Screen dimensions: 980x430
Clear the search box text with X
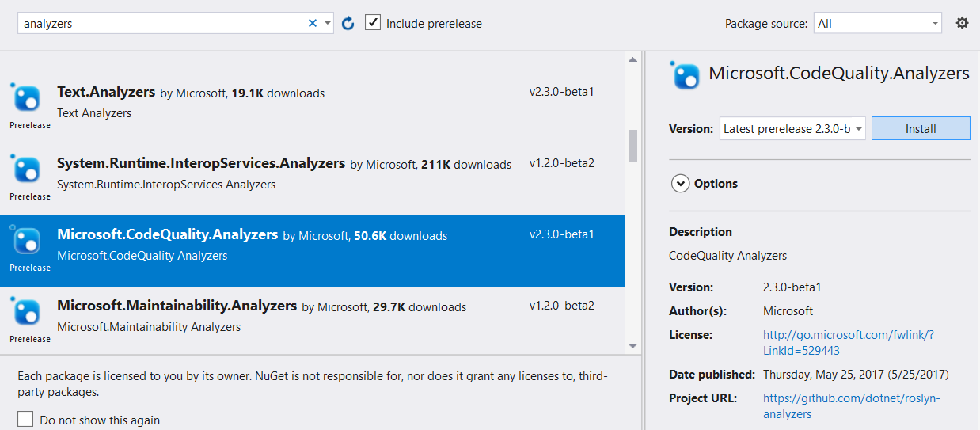[313, 24]
